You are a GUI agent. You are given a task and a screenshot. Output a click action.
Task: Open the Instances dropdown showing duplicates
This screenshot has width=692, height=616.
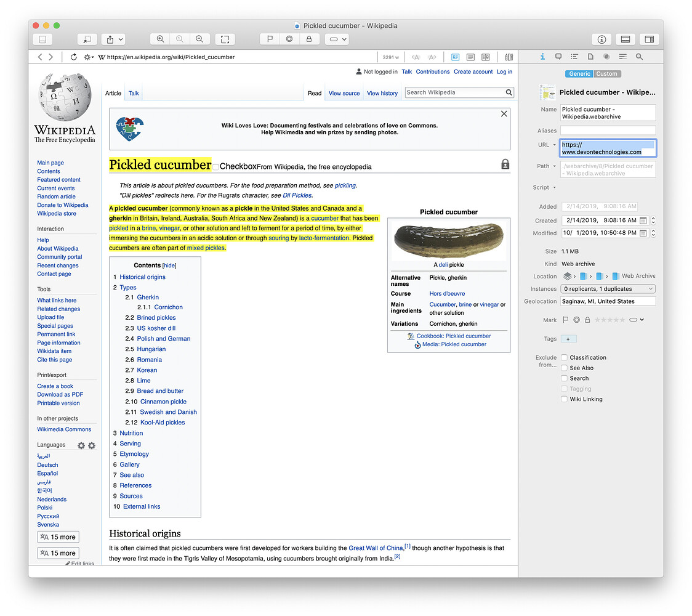(x=608, y=288)
